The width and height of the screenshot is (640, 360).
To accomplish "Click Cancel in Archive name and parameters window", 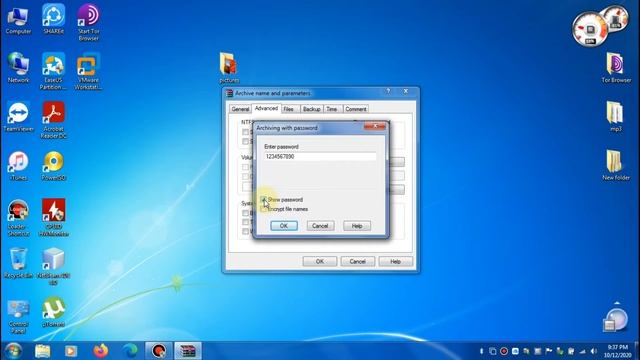I will [358, 261].
